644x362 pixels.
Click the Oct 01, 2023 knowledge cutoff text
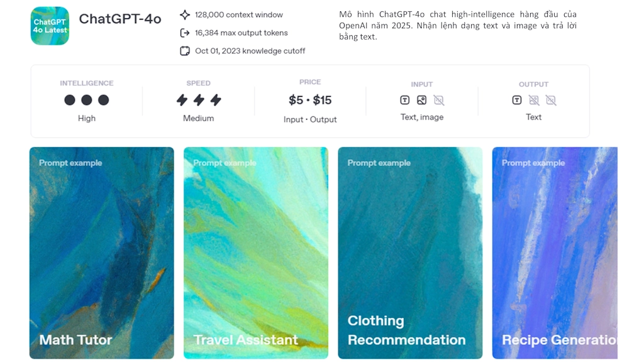250,51
